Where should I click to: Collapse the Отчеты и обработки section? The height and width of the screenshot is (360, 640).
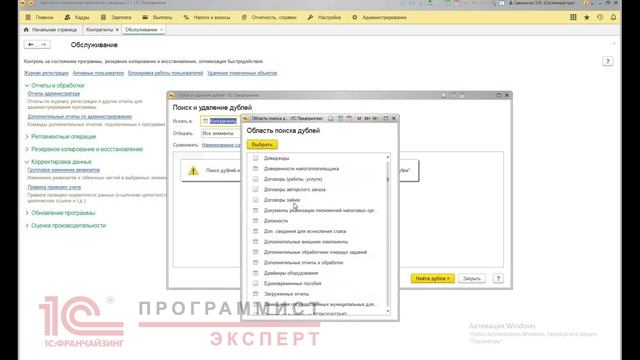[x=27, y=86]
